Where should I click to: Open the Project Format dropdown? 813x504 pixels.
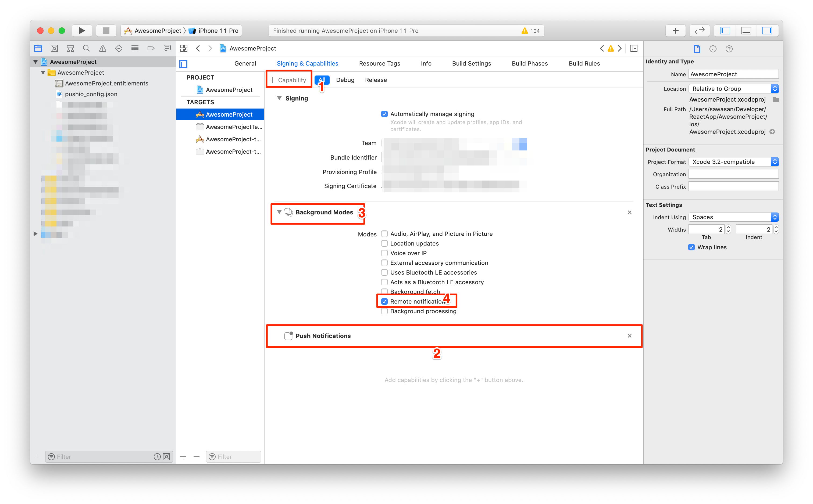tap(733, 162)
